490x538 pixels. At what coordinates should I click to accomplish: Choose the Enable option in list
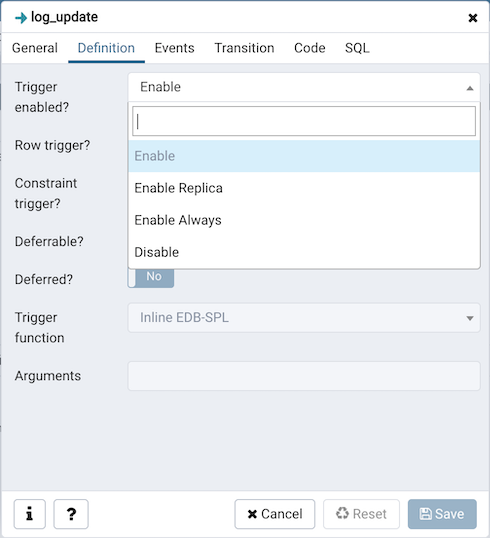pos(304,156)
